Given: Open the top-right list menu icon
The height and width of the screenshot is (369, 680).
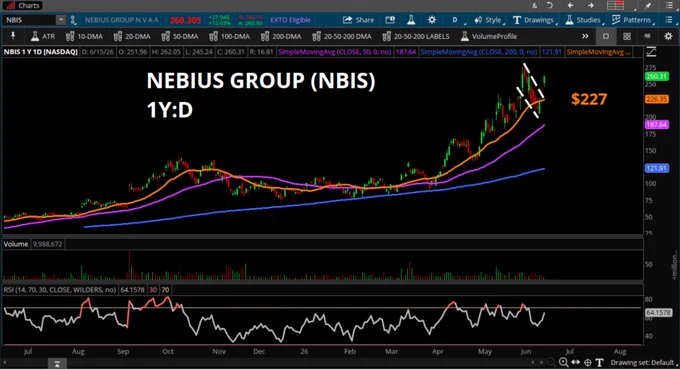Looking at the screenshot, I should tap(669, 5).
